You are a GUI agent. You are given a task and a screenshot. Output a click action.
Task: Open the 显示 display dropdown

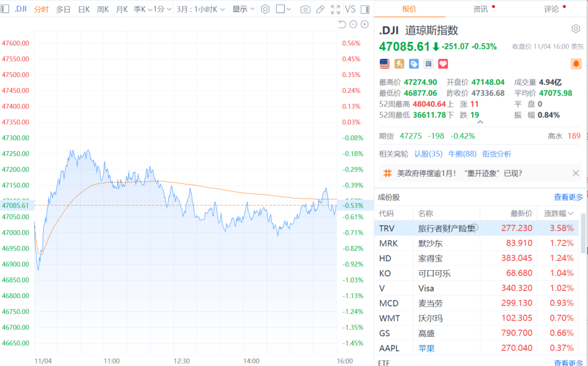tap(243, 9)
